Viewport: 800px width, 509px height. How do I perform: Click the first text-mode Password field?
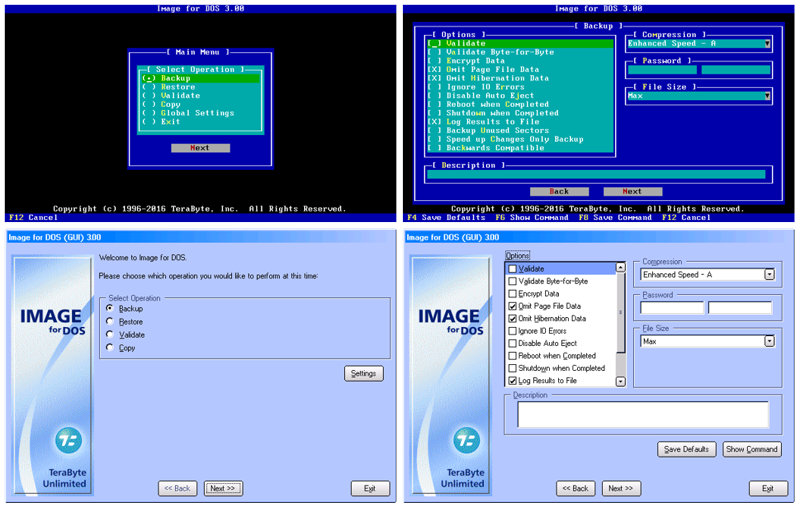662,70
